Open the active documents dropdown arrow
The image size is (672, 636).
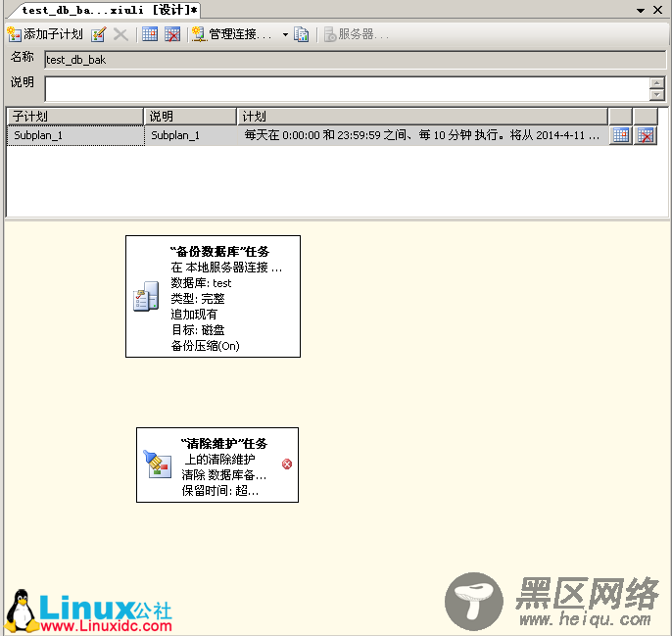click(641, 11)
